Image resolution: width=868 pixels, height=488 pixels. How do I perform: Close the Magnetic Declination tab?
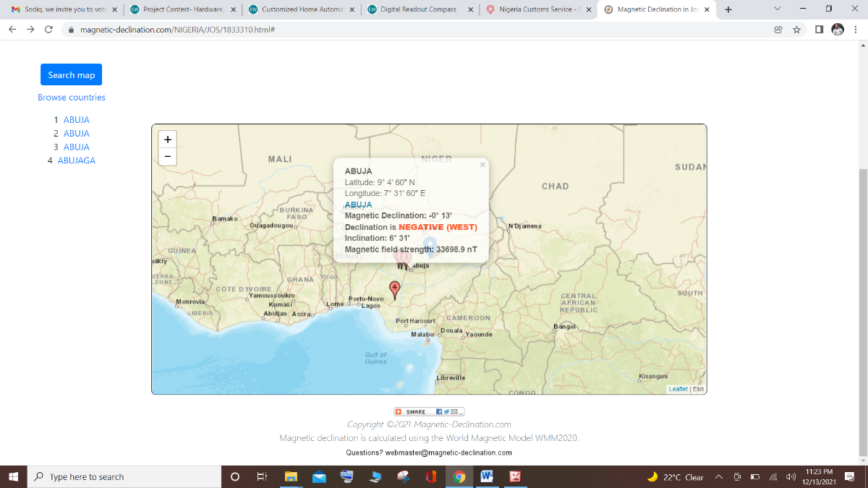coord(707,9)
